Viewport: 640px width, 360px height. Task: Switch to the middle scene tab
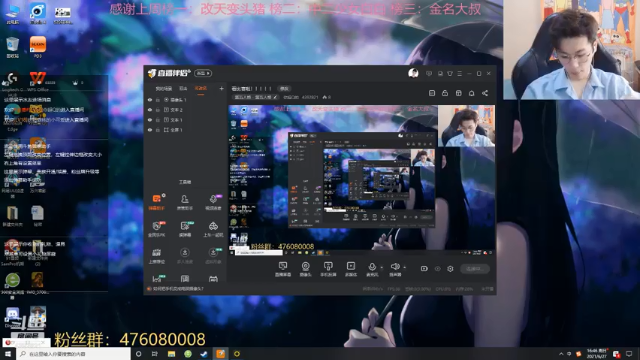pos(183,89)
